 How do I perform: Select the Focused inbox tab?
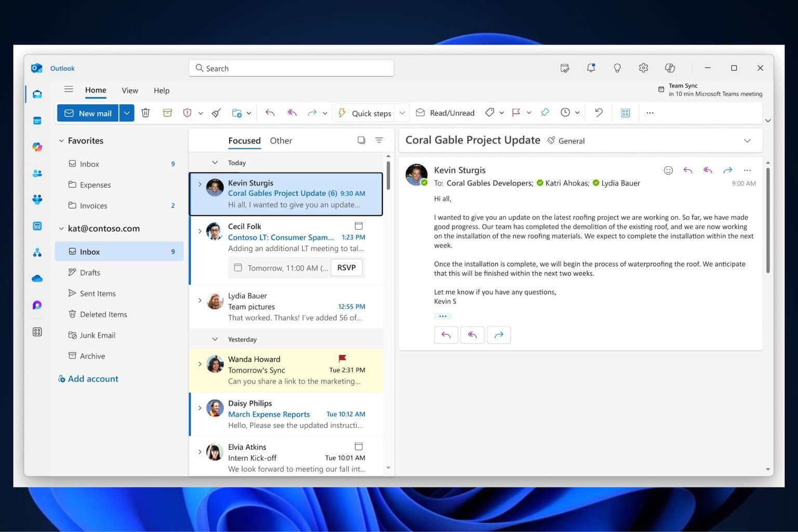pyautogui.click(x=244, y=140)
